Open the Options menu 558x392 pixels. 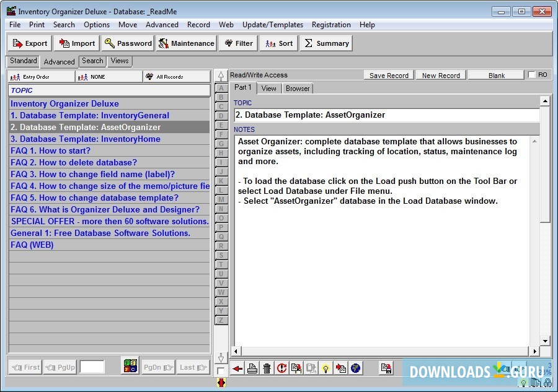coord(97,25)
